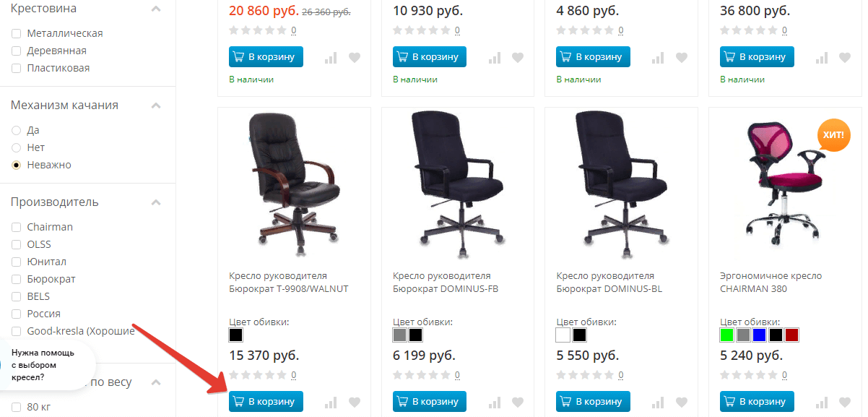Collapse the Механизм качания filter section
The height and width of the screenshot is (417, 868).
pos(155,106)
